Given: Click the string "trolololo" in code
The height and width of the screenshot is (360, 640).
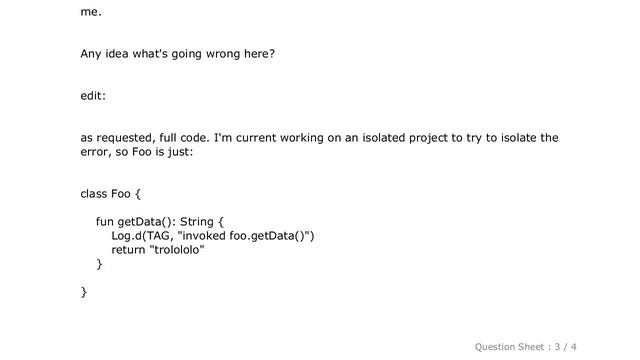Looking at the screenshot, I should click(177, 250).
